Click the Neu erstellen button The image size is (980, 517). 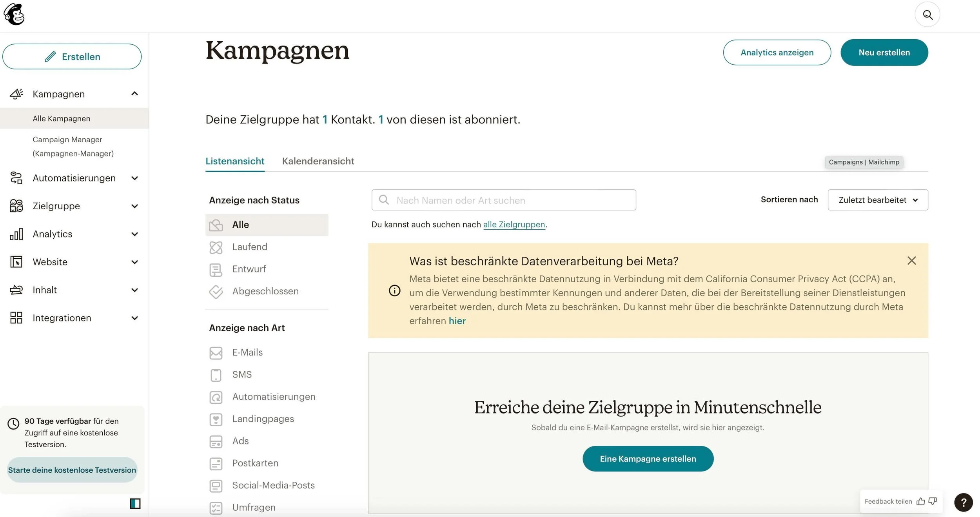pyautogui.click(x=884, y=53)
